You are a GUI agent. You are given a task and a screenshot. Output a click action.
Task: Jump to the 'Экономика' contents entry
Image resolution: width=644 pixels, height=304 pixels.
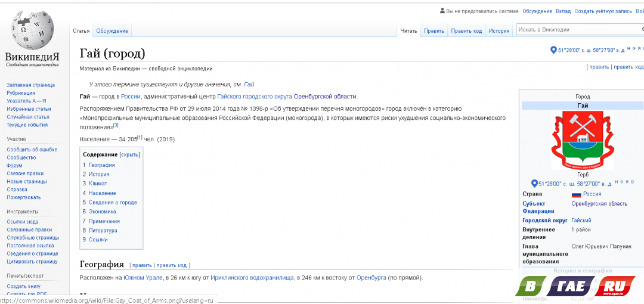103,212
